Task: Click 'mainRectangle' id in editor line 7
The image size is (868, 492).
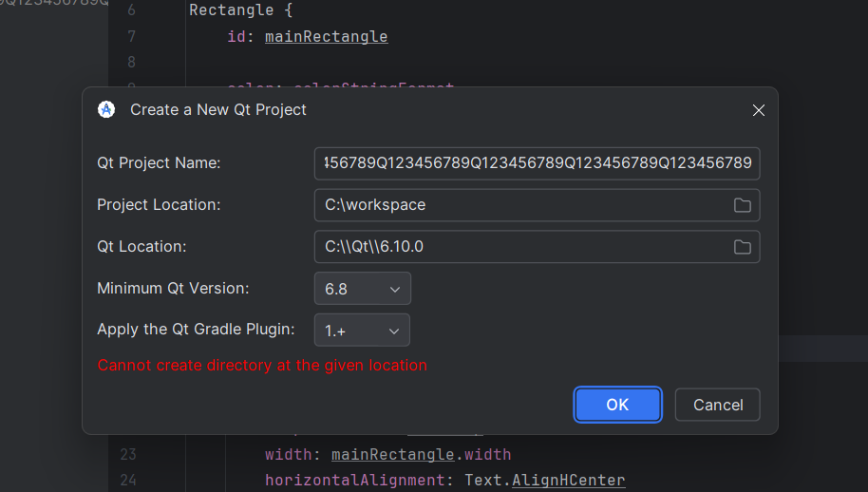Action: [326, 36]
